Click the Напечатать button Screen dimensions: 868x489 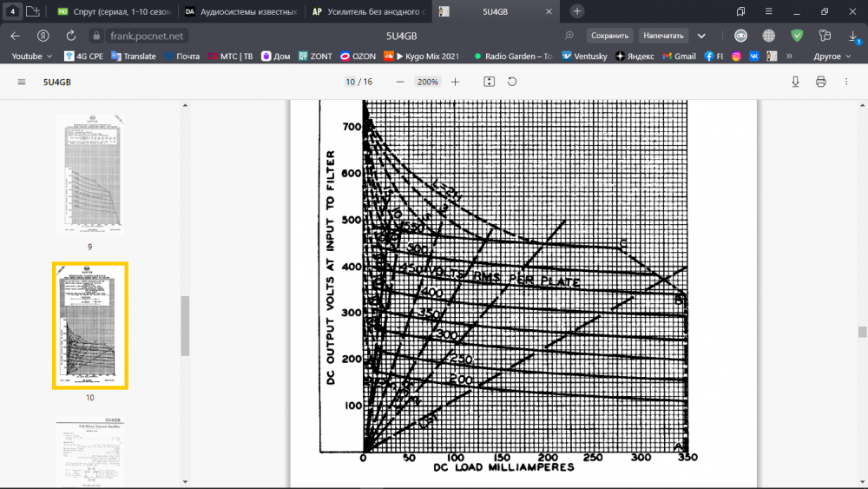[664, 36]
